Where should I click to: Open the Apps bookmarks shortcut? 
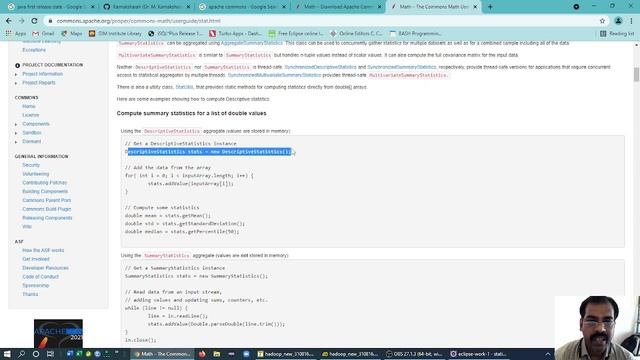click(16, 33)
